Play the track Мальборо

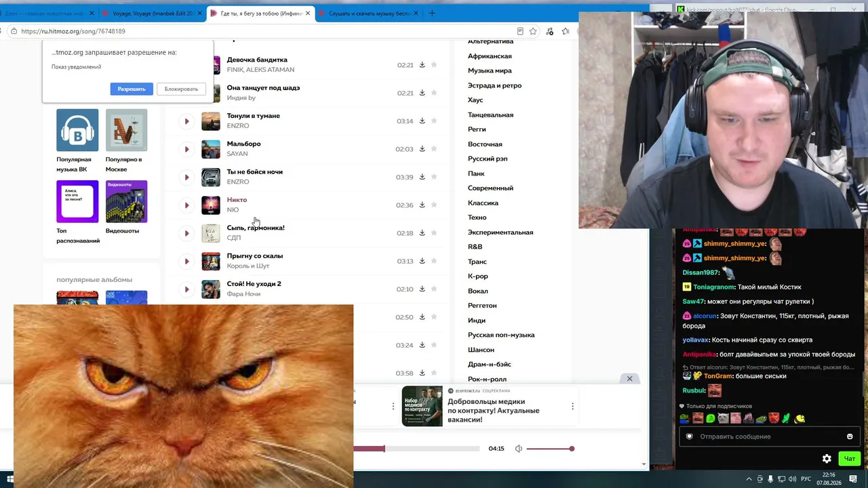186,149
